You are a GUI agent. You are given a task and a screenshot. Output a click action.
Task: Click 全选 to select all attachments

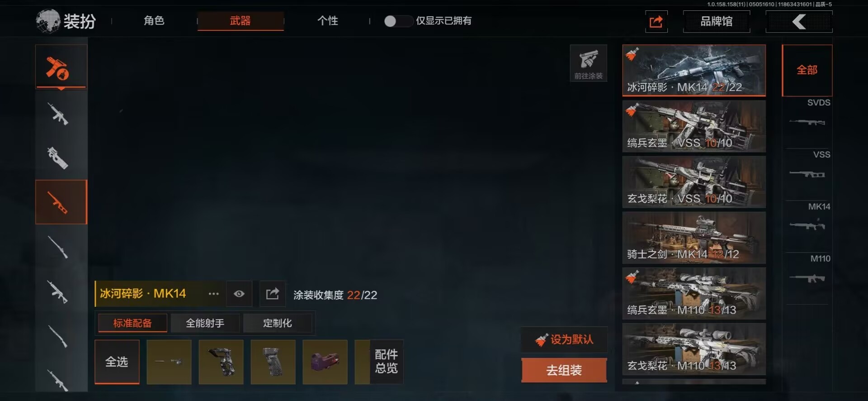pos(117,362)
